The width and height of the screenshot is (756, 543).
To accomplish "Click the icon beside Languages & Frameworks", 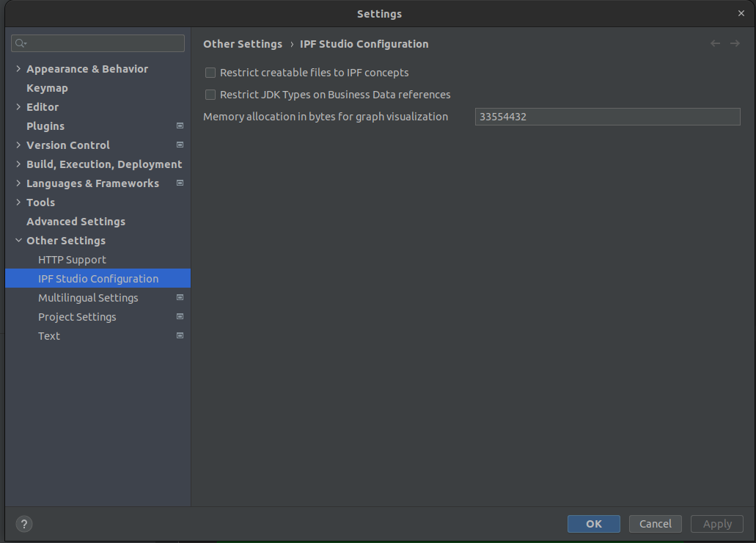I will point(180,183).
